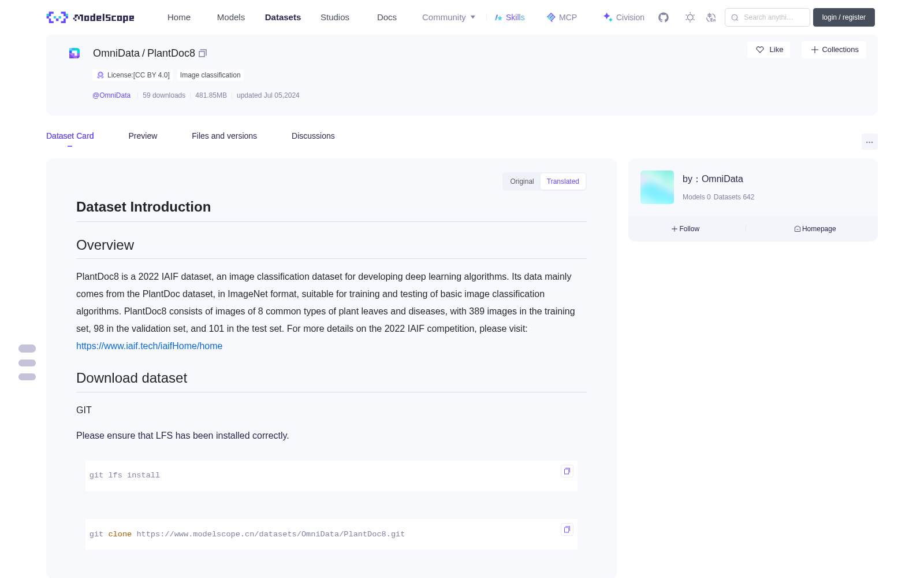
Task: Click the 'Dataset Introduction' heading
Action: tap(143, 207)
